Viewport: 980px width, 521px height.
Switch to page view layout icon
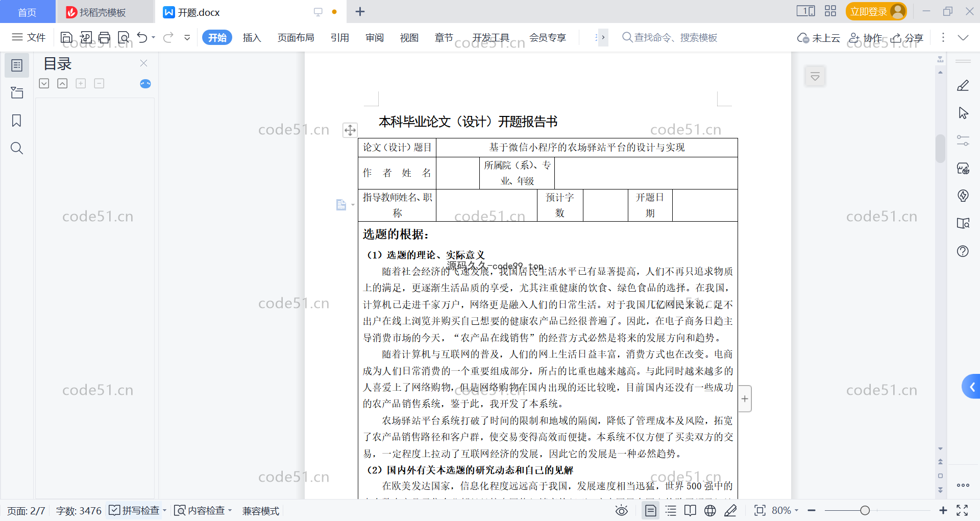click(x=651, y=510)
